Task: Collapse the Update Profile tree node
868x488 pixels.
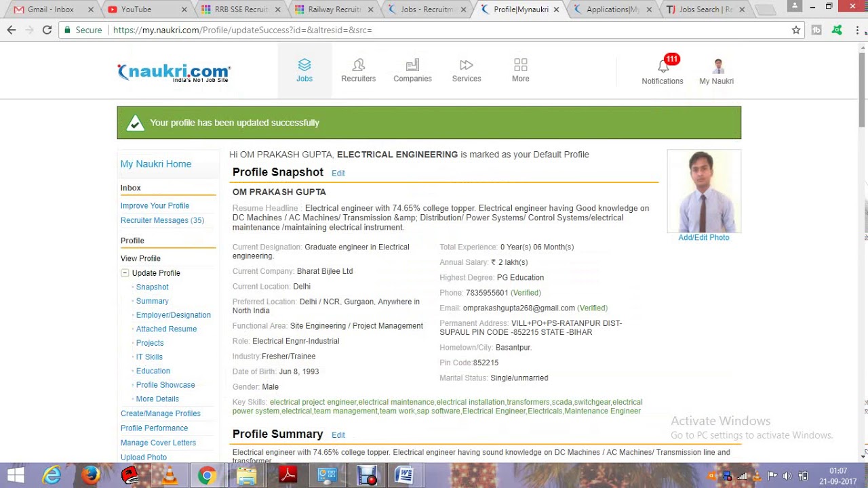Action: [x=125, y=272]
